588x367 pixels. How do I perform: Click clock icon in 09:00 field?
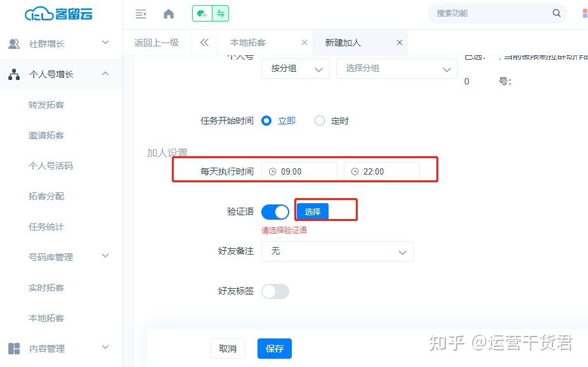(x=273, y=171)
